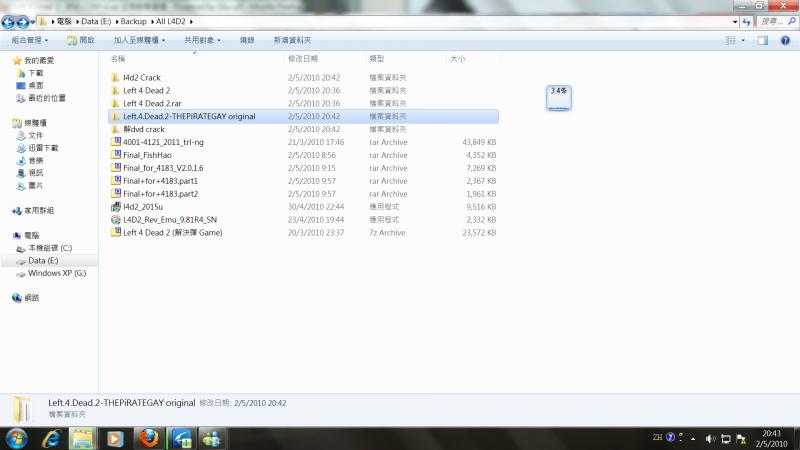
Task: Open Windows Live Messenger taskbar icon
Action: coord(212,439)
